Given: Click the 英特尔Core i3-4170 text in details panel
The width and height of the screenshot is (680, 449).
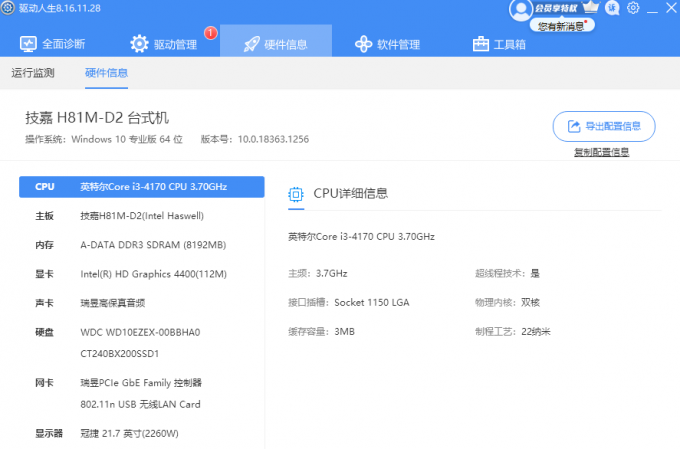Looking at the screenshot, I should [362, 237].
